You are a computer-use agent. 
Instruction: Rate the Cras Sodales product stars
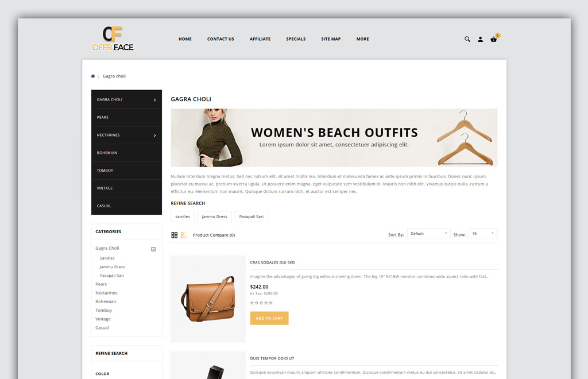(261, 303)
